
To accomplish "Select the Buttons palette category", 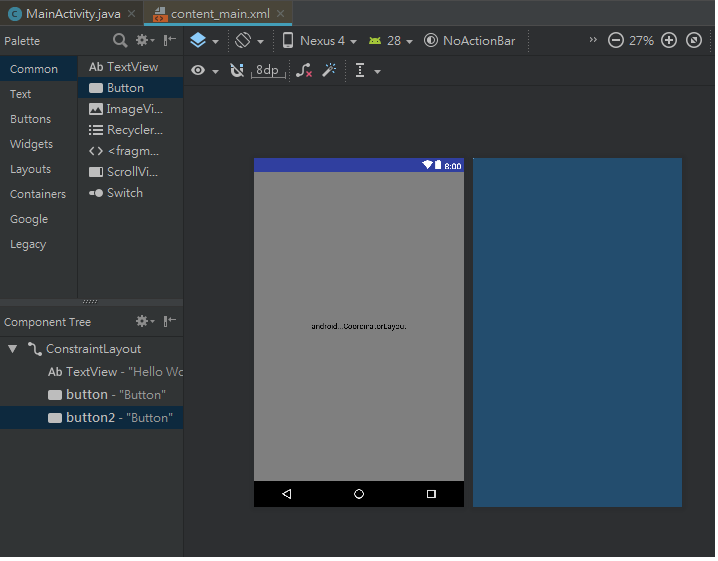I will pyautogui.click(x=30, y=119).
